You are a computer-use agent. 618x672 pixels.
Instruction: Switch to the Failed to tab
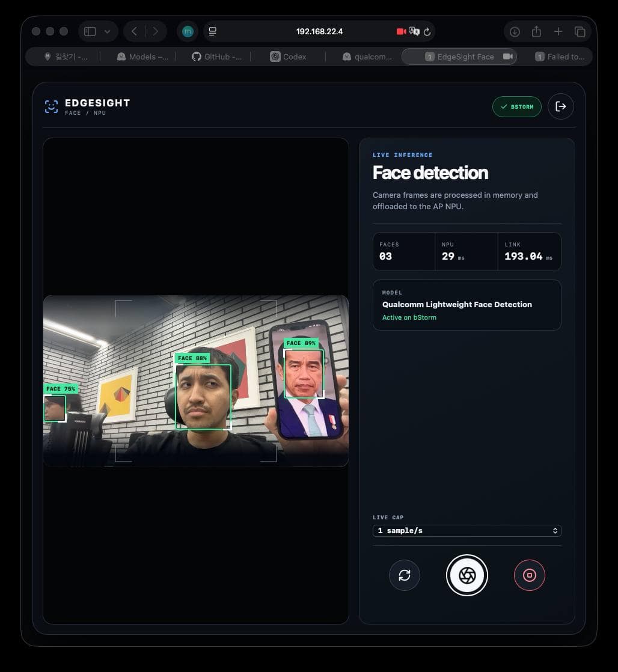click(x=560, y=57)
